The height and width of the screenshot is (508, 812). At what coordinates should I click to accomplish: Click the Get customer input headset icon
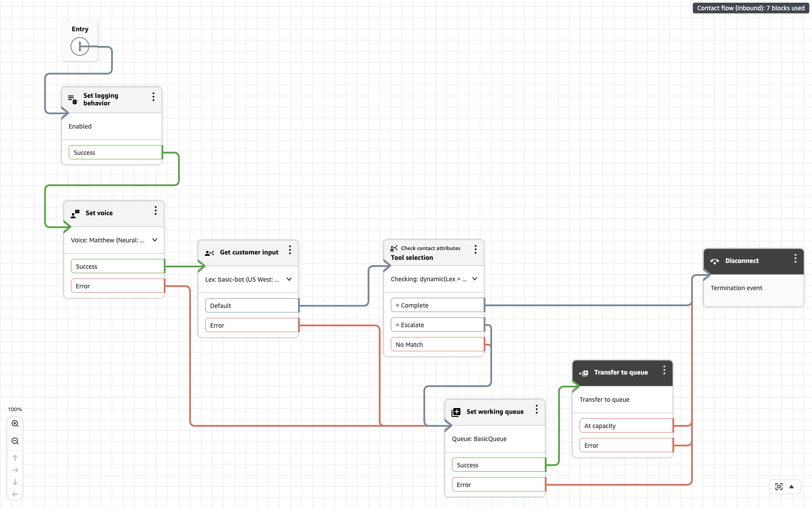(x=210, y=252)
